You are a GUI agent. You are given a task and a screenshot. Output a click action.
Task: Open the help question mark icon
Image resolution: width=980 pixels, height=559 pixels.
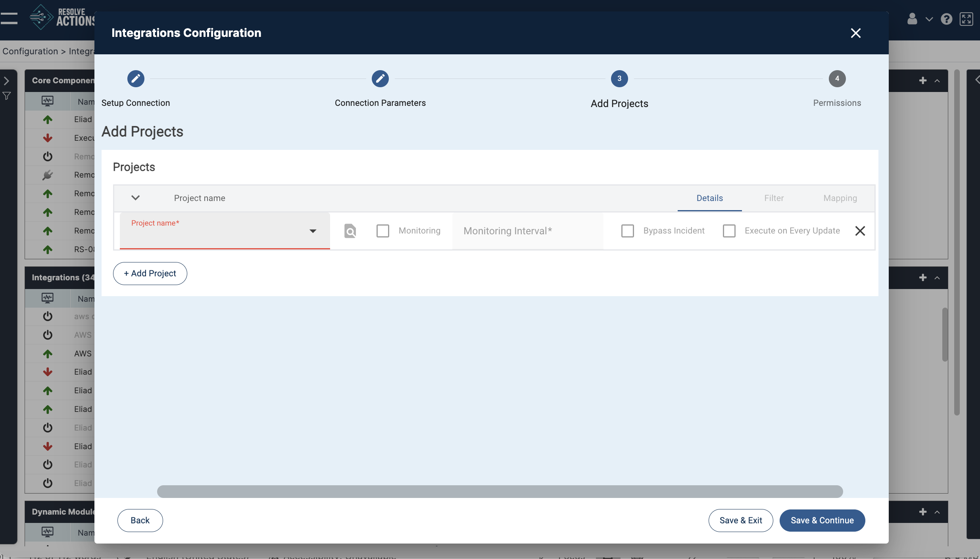(x=946, y=19)
